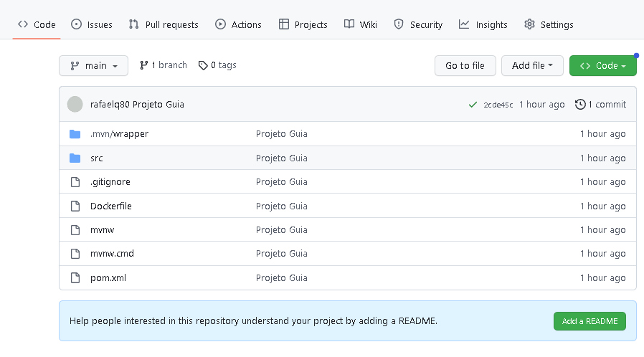Click the file icon beside Dockerfile
This screenshot has width=644, height=357.
pos(75,206)
